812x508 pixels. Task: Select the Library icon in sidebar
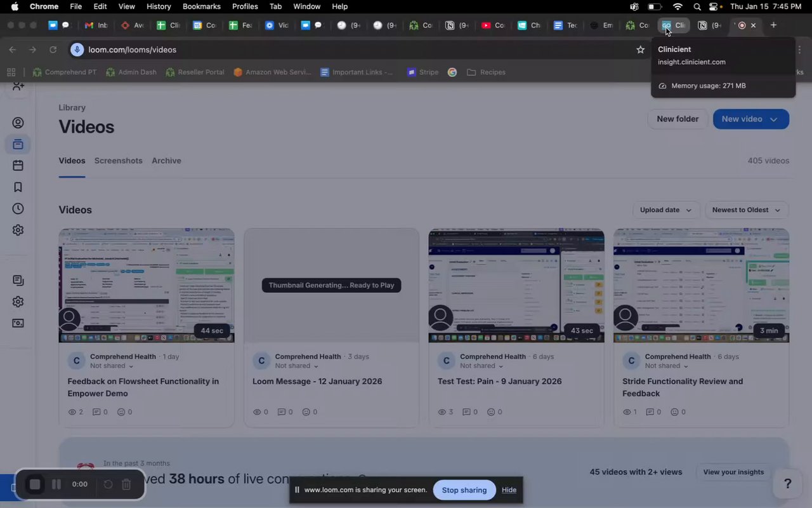click(18, 144)
